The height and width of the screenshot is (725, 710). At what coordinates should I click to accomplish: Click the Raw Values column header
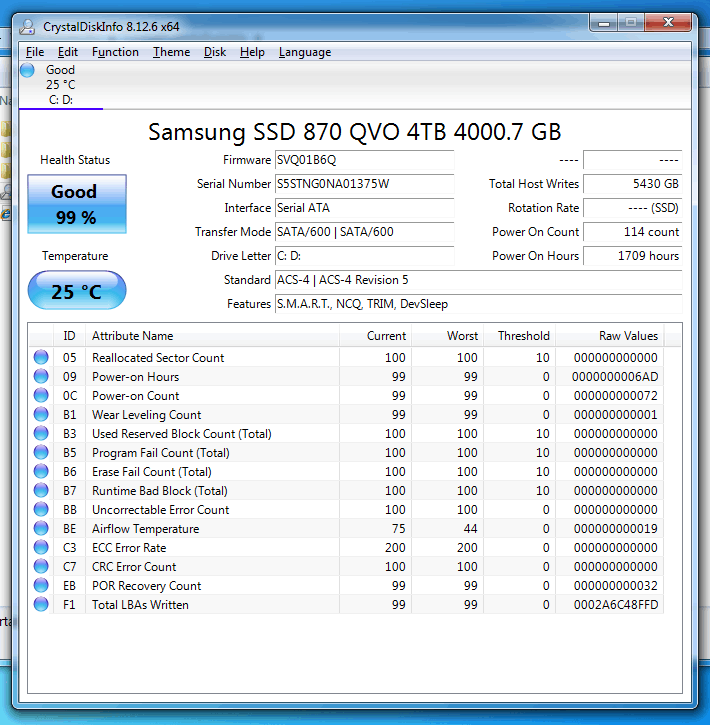click(x=610, y=336)
